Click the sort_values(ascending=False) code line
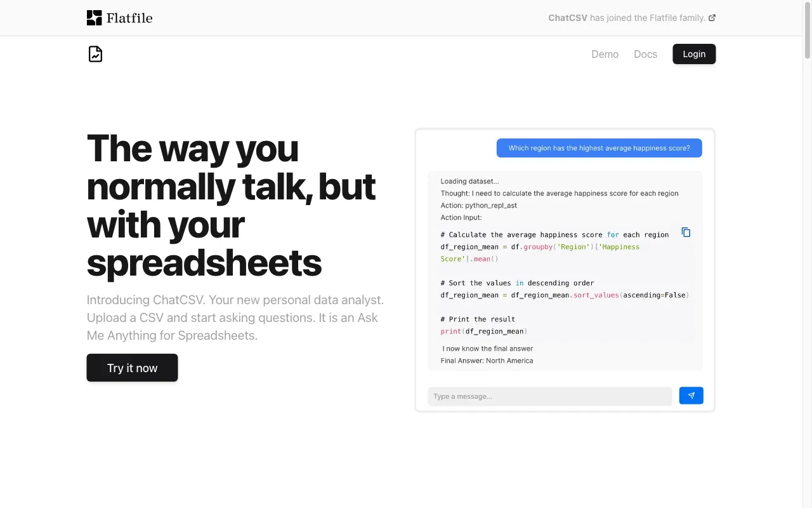Image resolution: width=812 pixels, height=508 pixels. 565,295
